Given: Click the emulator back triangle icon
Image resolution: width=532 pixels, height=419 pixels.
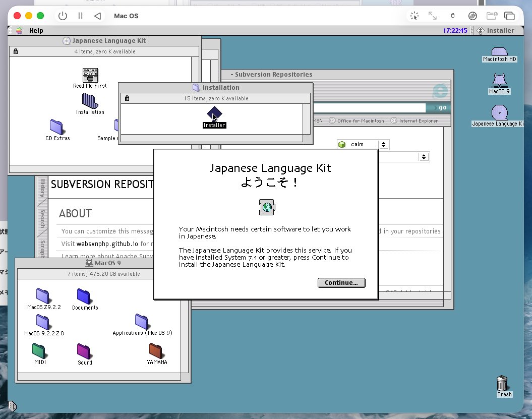Looking at the screenshot, I should pyautogui.click(x=98, y=16).
